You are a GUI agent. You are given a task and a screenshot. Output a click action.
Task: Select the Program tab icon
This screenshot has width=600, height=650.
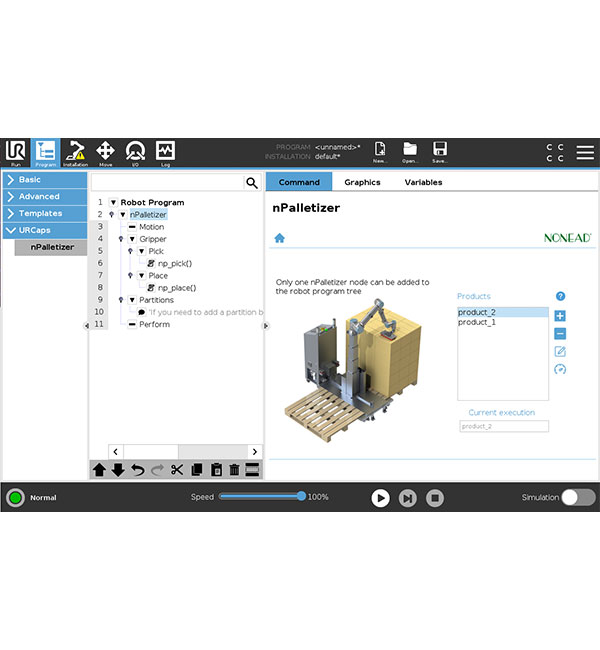pyautogui.click(x=45, y=151)
